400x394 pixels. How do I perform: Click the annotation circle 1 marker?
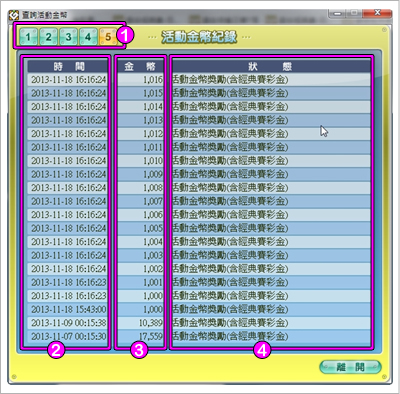point(125,35)
